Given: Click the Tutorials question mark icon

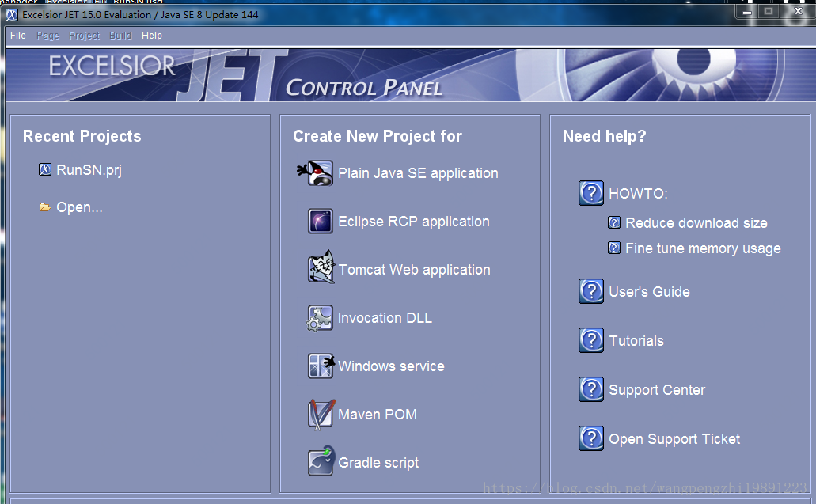Looking at the screenshot, I should coord(591,340).
